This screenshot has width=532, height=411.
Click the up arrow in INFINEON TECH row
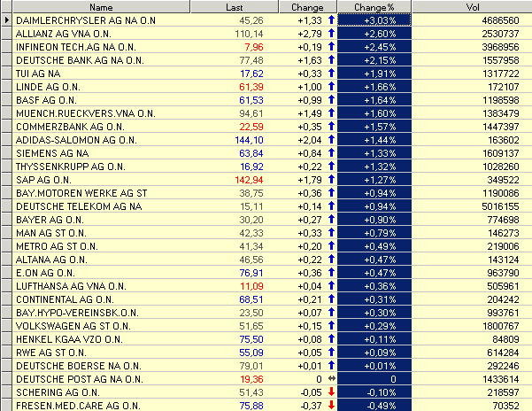click(x=331, y=46)
